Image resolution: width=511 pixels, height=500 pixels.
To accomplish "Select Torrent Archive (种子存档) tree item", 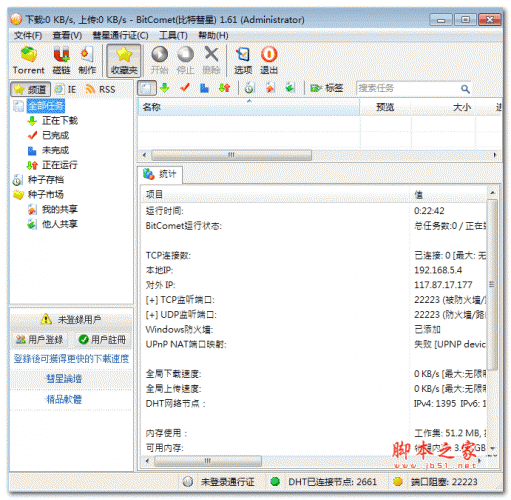I will [46, 180].
